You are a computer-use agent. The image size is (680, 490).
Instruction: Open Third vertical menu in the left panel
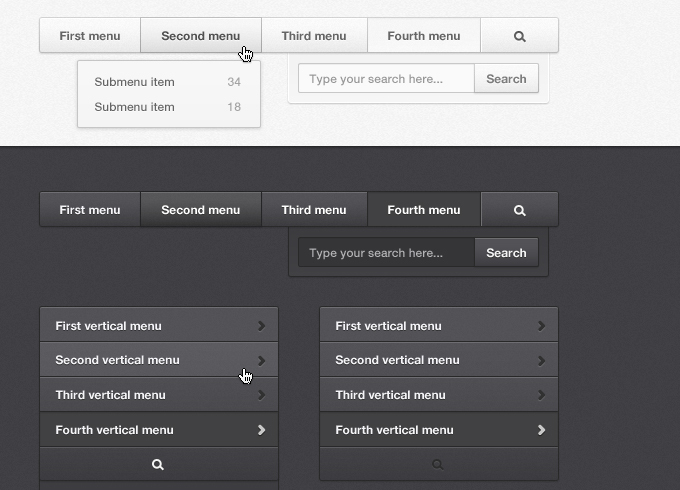(111, 395)
